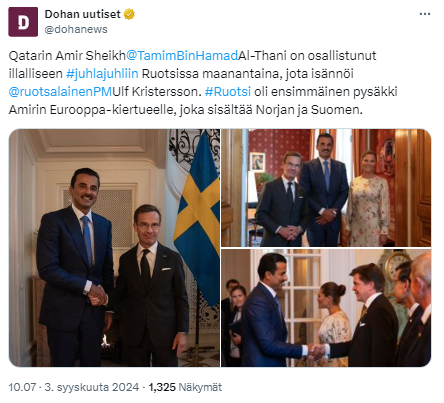Viewport: 444px width, 403px height.
Task: Open the Dohan uutiset display name
Action: [x=82, y=14]
